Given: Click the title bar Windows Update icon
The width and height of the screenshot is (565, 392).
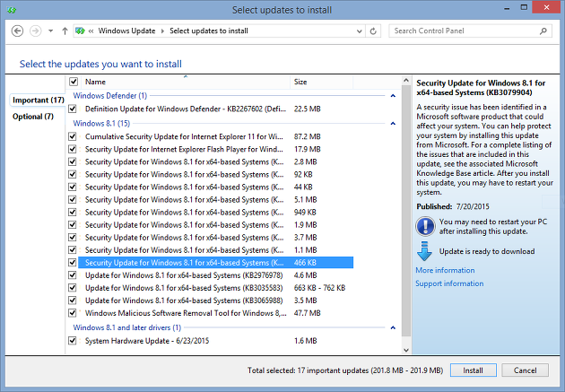Looking at the screenshot, I should pos(12,9).
